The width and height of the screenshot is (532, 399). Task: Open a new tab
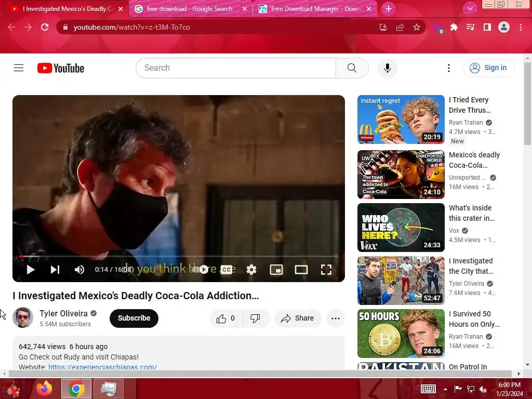coord(389,9)
